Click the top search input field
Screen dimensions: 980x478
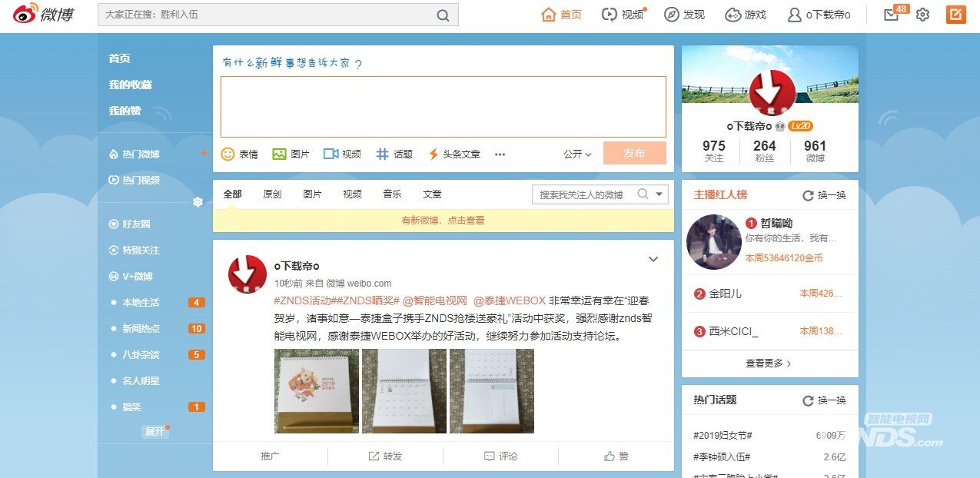[x=267, y=15]
